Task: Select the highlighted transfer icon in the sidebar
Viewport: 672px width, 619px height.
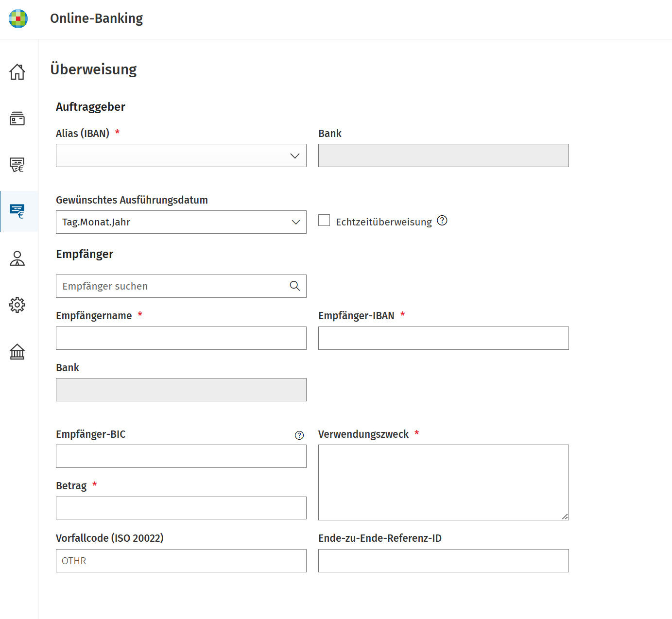Action: click(x=17, y=211)
